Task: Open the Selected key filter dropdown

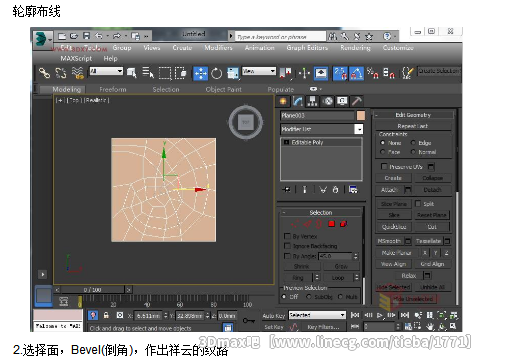Action: click(x=317, y=315)
